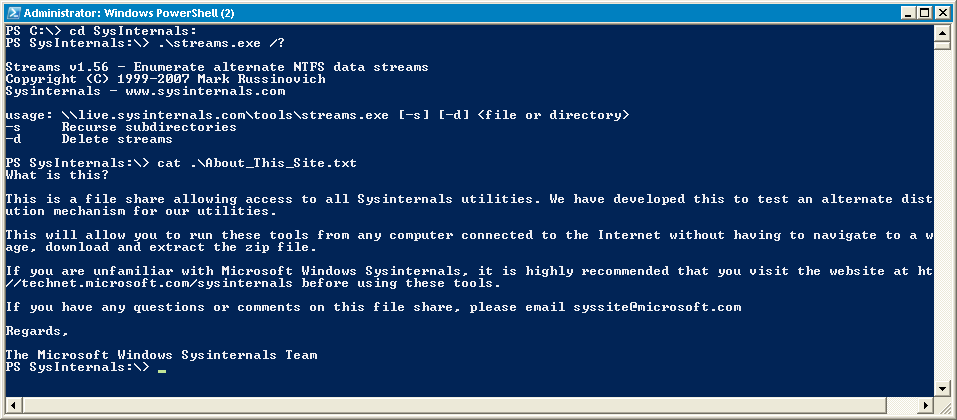Click the syssite@microsoft.com email address text
Viewport: 957px width, 420px height.
coord(657,307)
